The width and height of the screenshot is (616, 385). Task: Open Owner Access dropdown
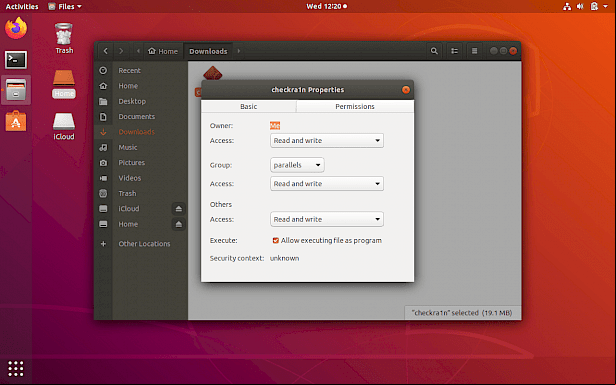(x=327, y=141)
